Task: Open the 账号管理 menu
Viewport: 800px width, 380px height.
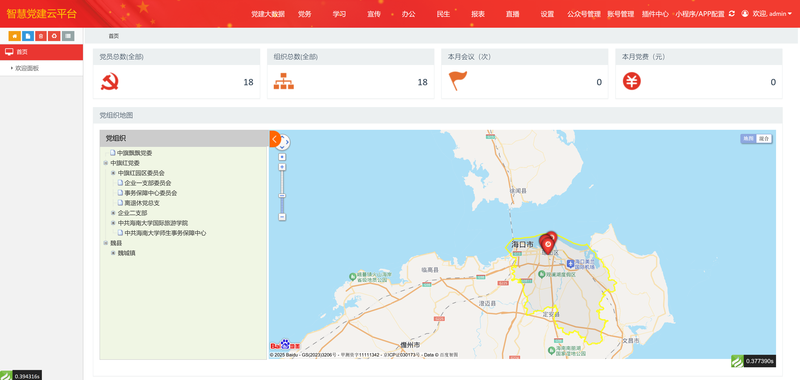Action: tap(620, 14)
